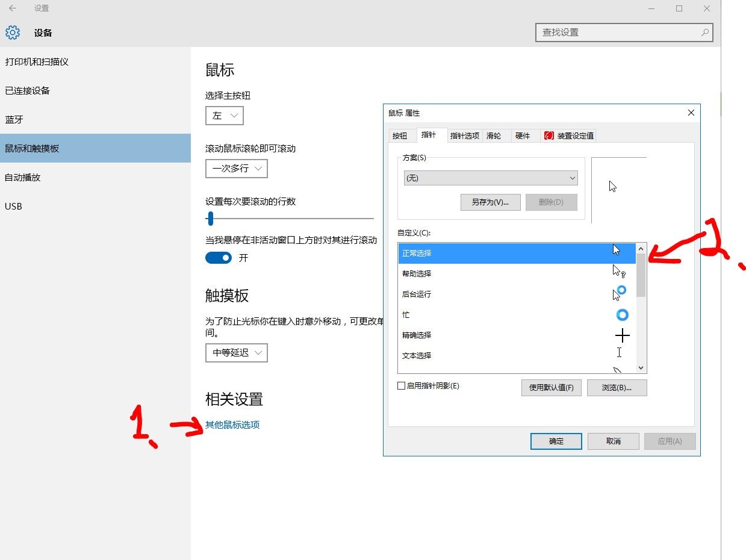Click the red logo on 装置设定值 tab
Image resolution: width=746 pixels, height=560 pixels.
(x=549, y=135)
